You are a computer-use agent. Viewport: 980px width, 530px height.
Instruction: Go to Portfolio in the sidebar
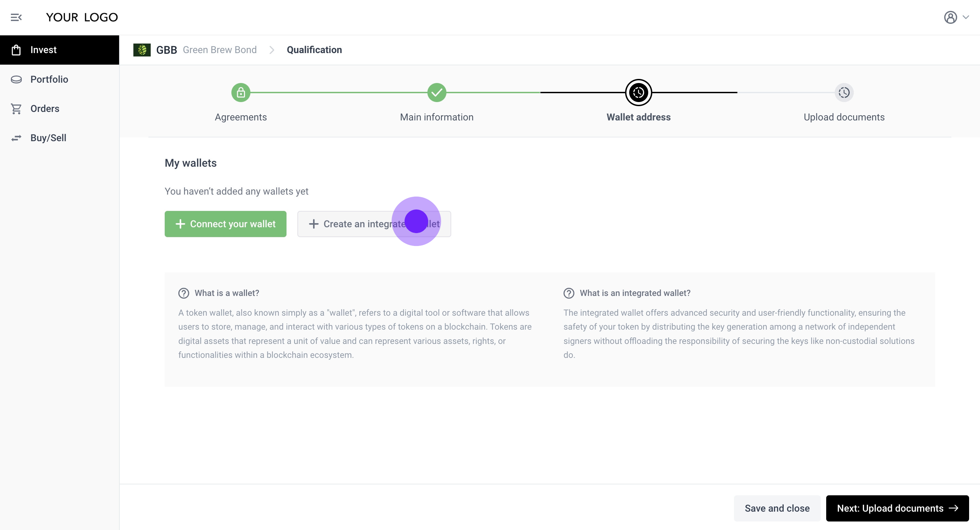point(49,79)
